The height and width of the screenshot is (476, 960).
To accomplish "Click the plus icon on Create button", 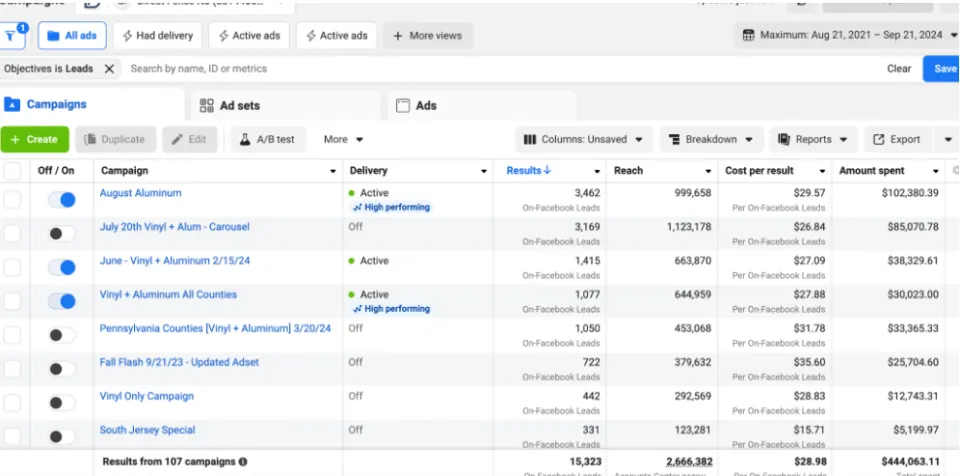I will 15,140.
